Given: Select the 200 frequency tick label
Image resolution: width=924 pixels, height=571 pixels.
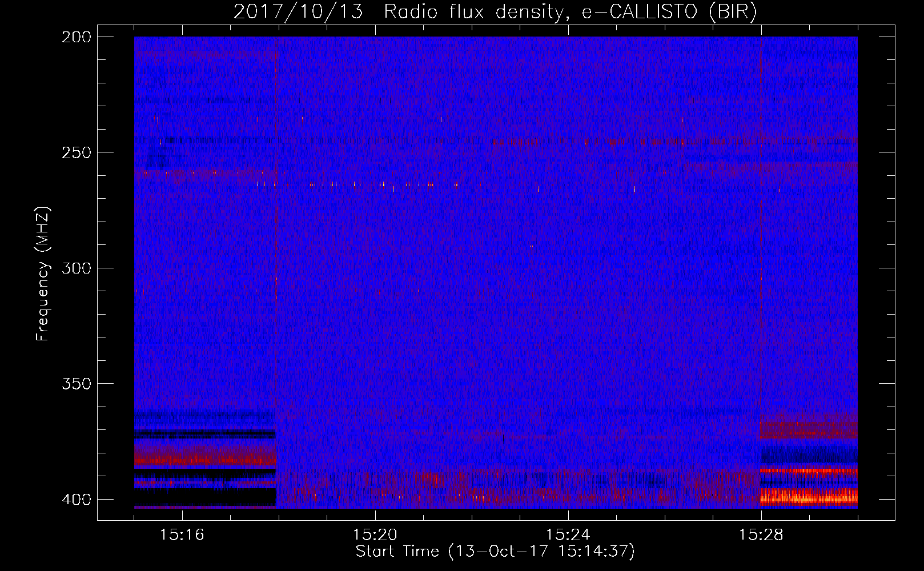Looking at the screenshot, I should tap(76, 37).
